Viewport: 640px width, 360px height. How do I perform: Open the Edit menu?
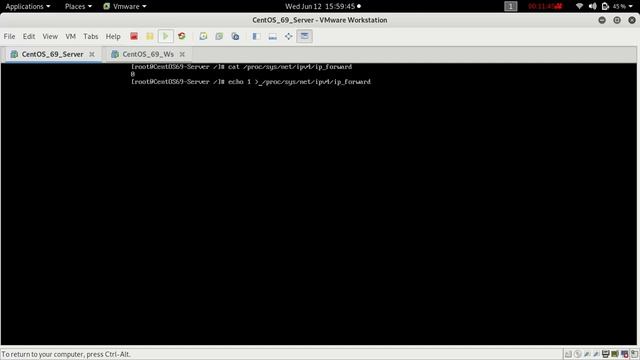(x=29, y=36)
